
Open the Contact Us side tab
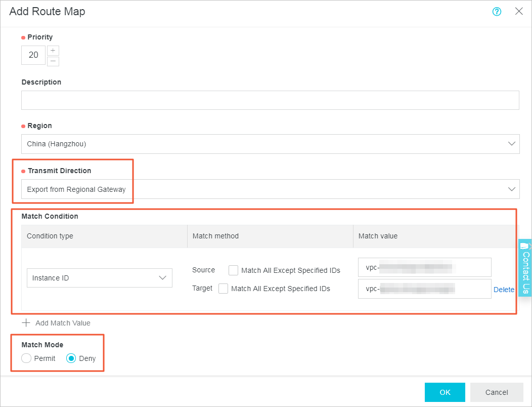(525, 268)
